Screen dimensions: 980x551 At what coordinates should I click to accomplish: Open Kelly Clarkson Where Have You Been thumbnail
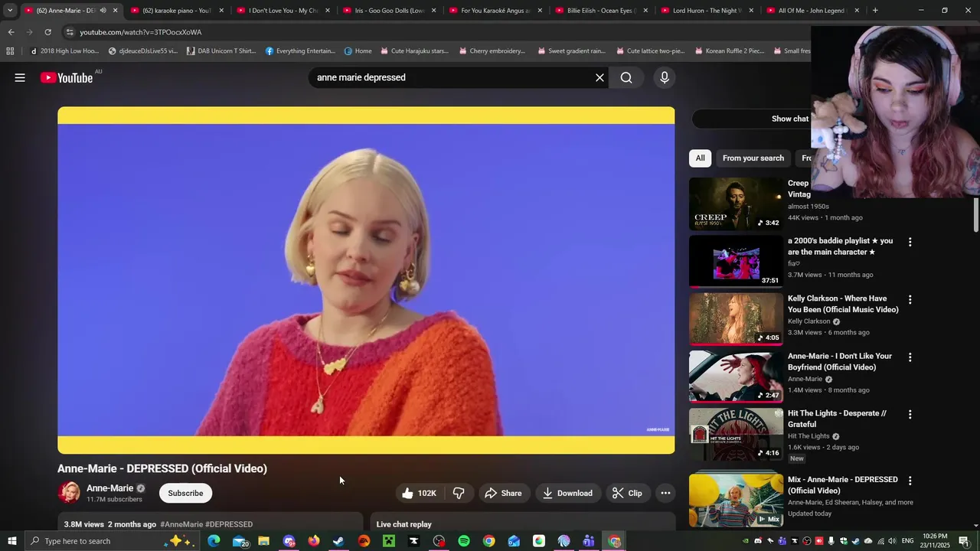tap(736, 318)
